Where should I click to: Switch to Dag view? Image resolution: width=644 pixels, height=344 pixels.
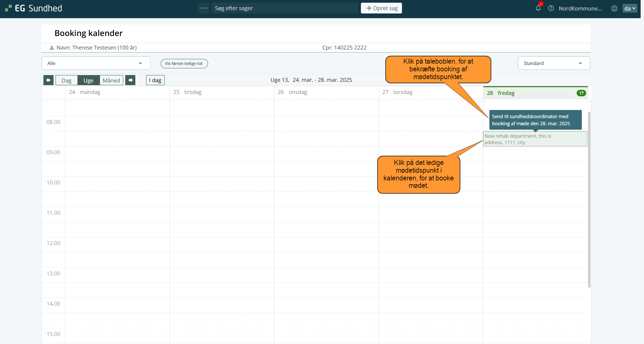pos(66,80)
